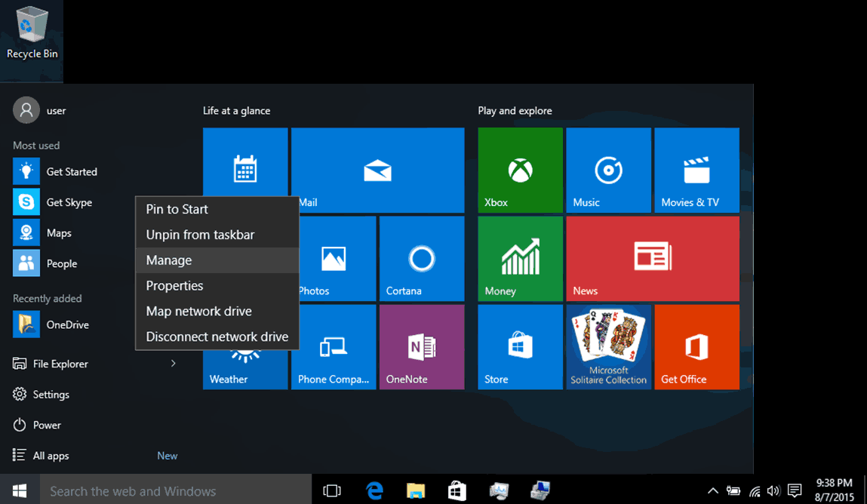The width and height of the screenshot is (867, 504).
Task: Click the Power button
Action: coord(36,425)
